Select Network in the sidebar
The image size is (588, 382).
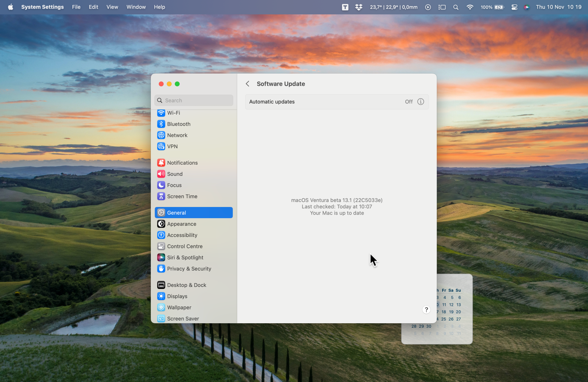(x=194, y=135)
